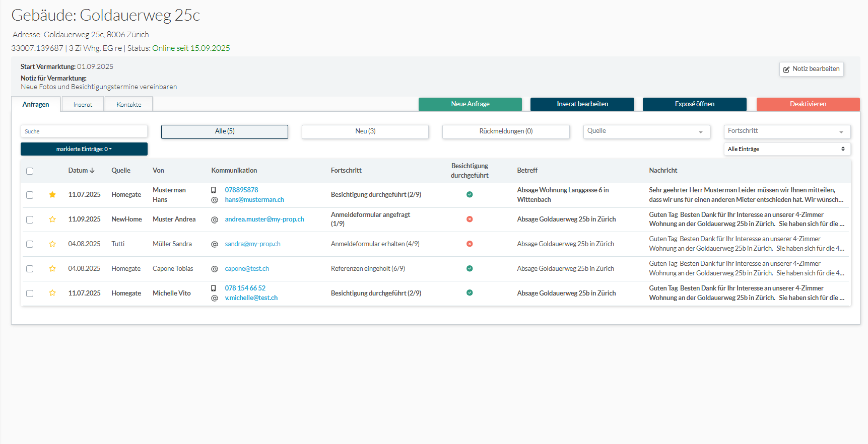868x444 pixels.
Task: Click red viewing status icon for Muster Andrea
Action: point(470,219)
